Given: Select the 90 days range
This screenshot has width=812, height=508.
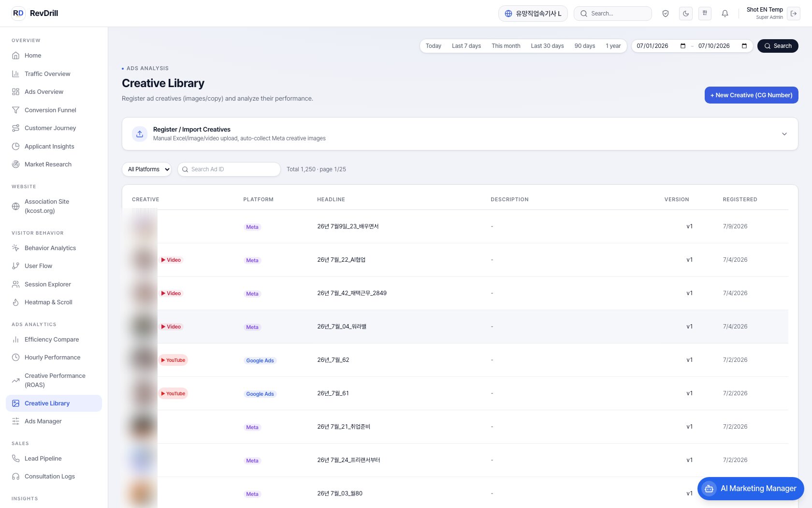Looking at the screenshot, I should (x=585, y=46).
